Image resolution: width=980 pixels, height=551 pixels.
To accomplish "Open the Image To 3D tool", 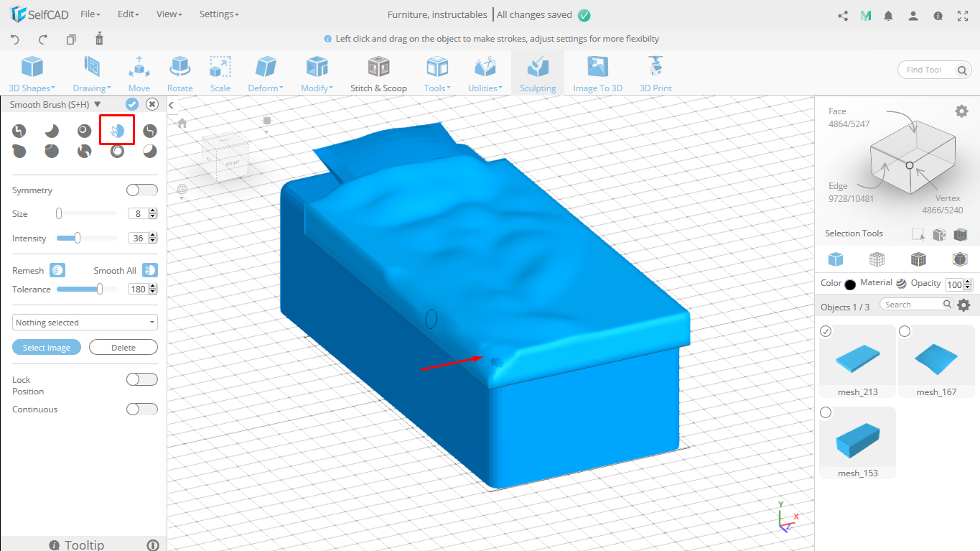I will (597, 74).
